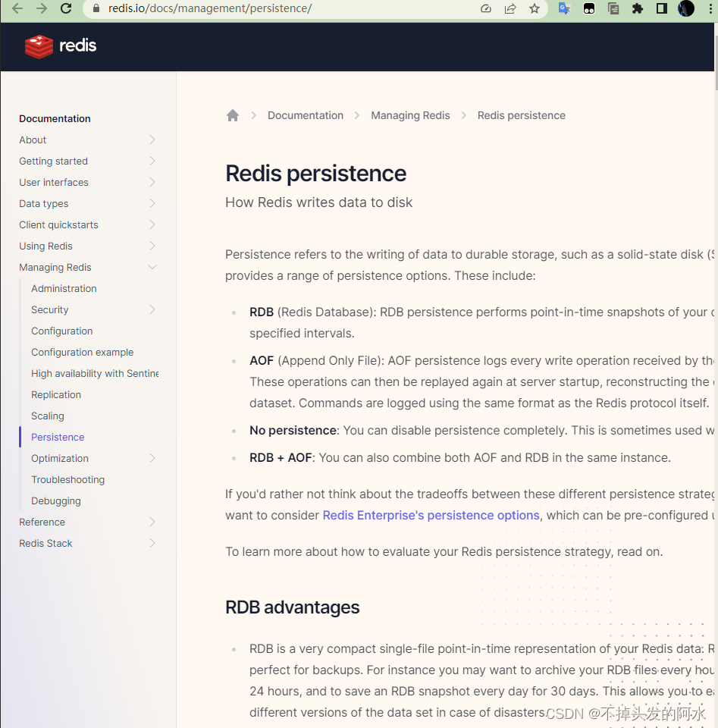Click the Redis Enterprise's persistence options link
This screenshot has width=718, height=728.
431,515
